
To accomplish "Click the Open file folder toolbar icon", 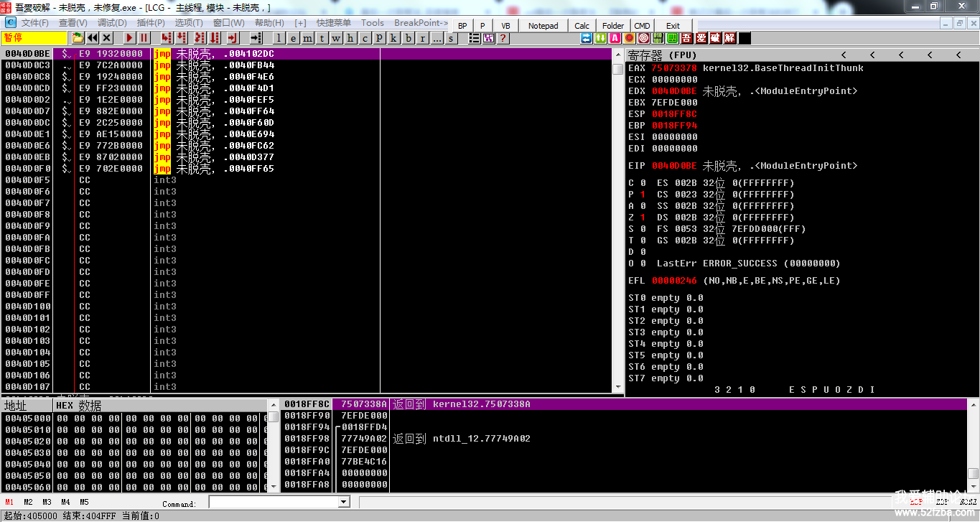I will [x=77, y=38].
